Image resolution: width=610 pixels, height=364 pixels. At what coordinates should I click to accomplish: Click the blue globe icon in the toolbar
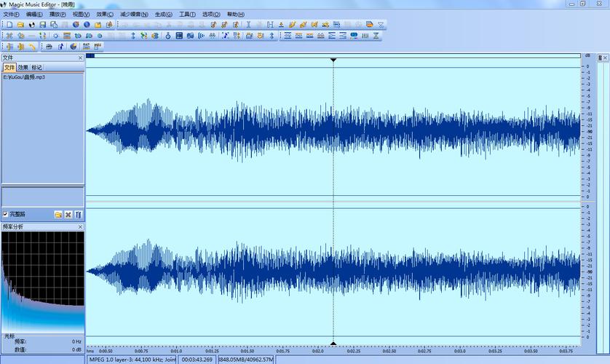tap(87, 25)
